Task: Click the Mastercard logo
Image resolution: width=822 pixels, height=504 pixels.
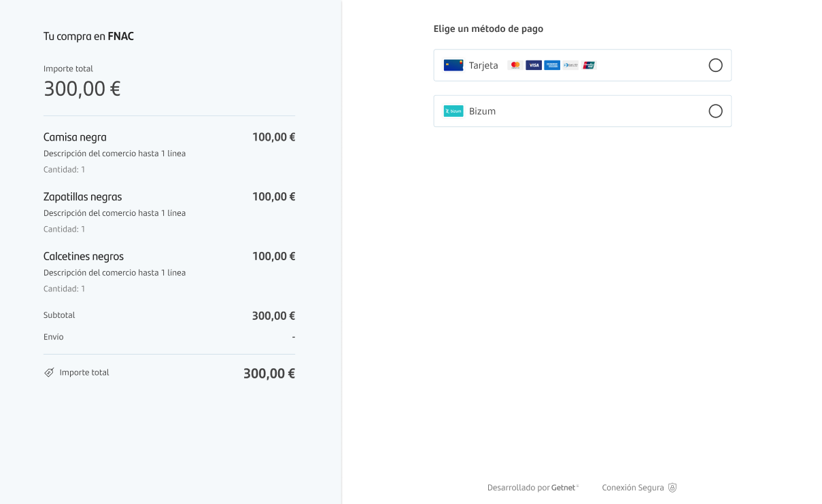Action: pyautogui.click(x=515, y=65)
